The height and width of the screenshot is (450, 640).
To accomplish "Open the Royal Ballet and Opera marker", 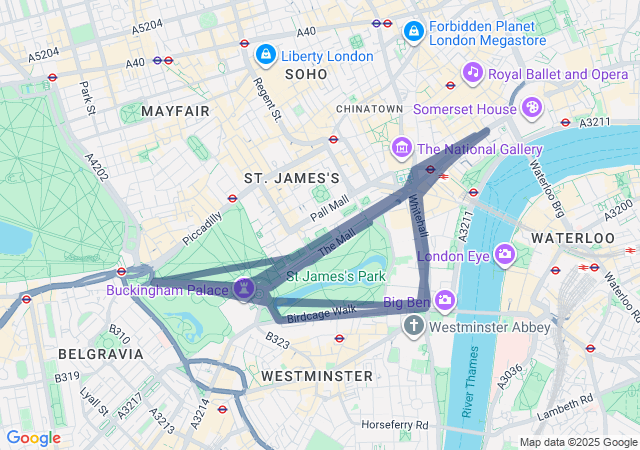I will (x=473, y=73).
